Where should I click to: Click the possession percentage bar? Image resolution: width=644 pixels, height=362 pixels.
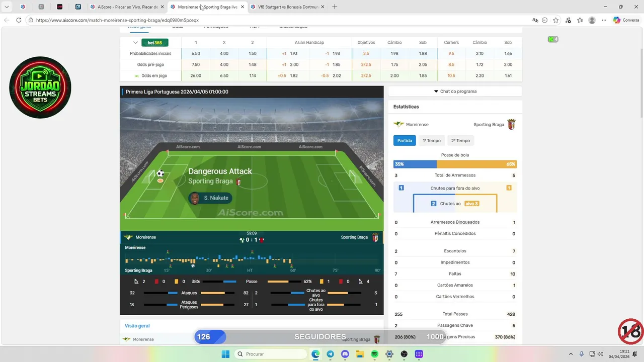[x=252, y=282]
